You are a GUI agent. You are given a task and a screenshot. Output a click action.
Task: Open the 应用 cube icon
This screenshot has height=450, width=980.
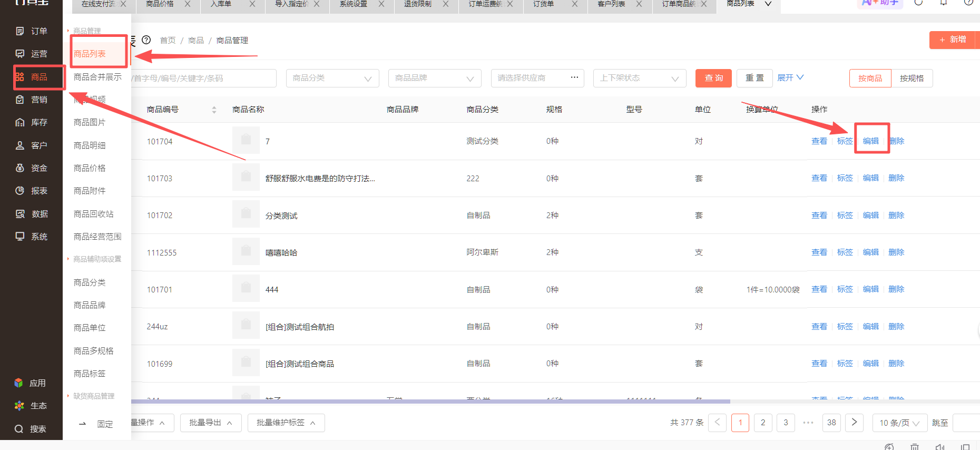pos(19,383)
